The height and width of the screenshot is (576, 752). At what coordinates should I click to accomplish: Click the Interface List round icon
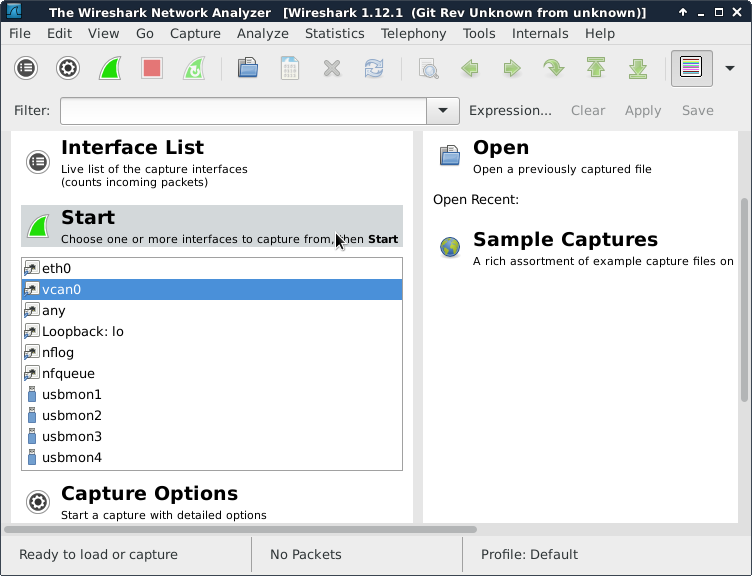click(x=38, y=162)
